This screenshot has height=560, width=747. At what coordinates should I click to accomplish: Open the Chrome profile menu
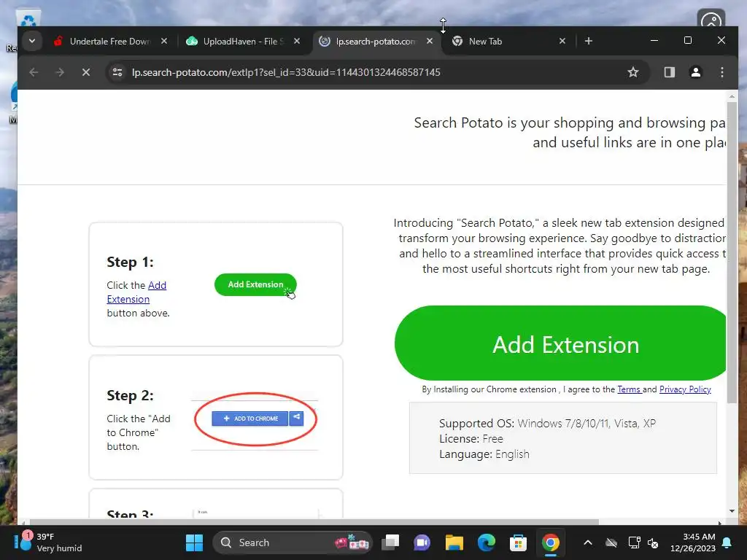click(695, 72)
